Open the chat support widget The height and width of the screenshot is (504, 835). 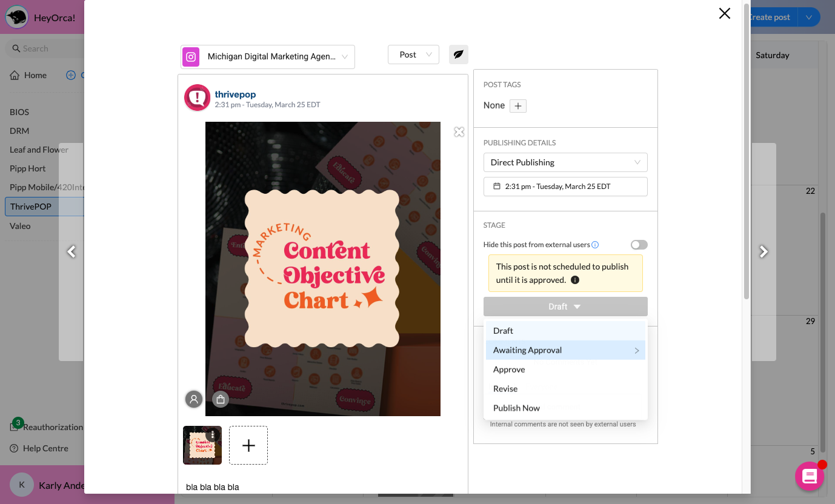click(x=810, y=476)
